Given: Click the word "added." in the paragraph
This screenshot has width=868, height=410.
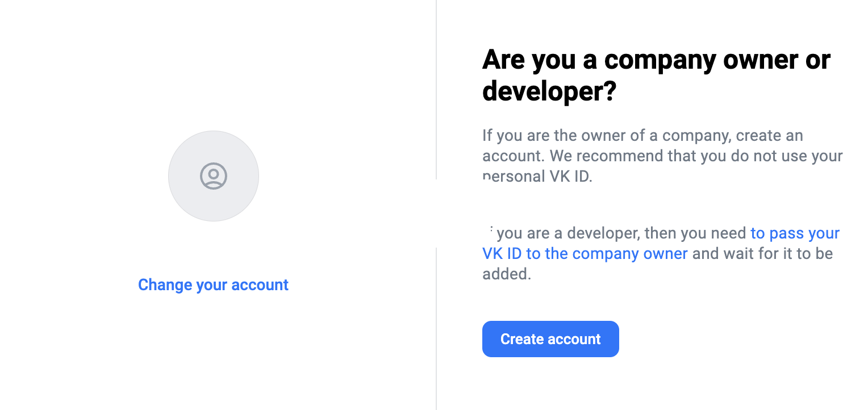Looking at the screenshot, I should tap(506, 274).
